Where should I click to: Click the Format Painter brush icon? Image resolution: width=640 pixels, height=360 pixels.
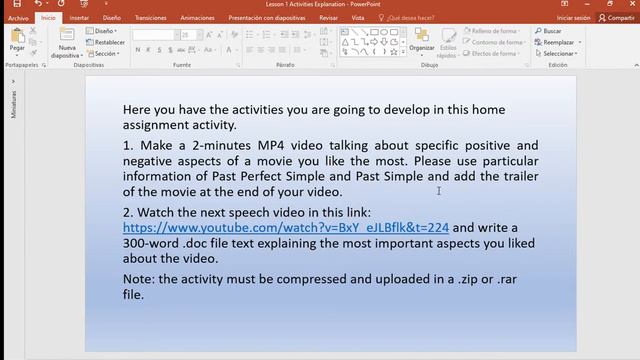33,53
